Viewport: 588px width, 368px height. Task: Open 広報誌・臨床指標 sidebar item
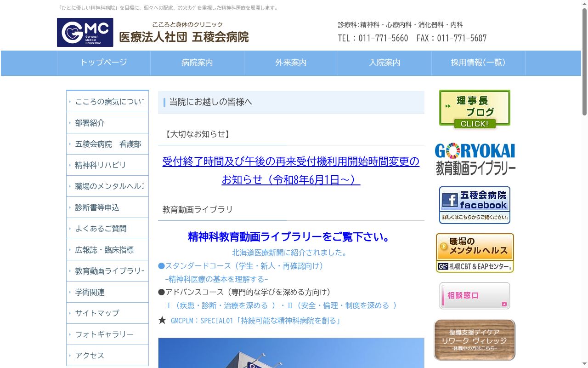[107, 250]
